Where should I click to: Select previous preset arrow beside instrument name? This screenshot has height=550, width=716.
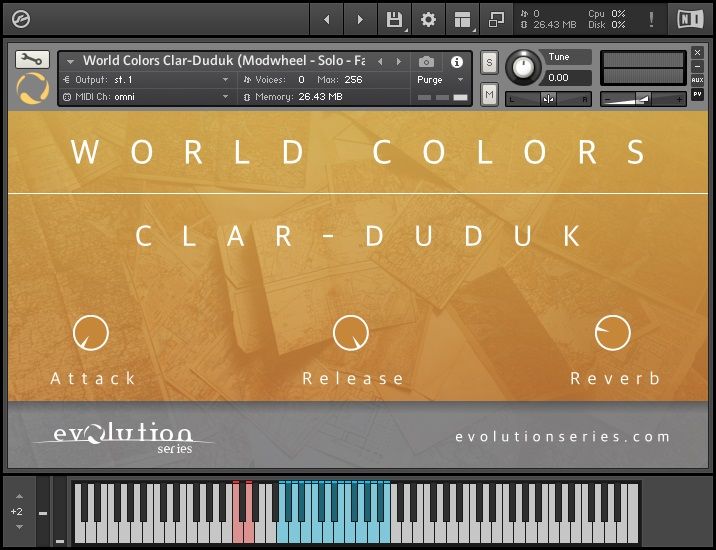click(x=380, y=62)
